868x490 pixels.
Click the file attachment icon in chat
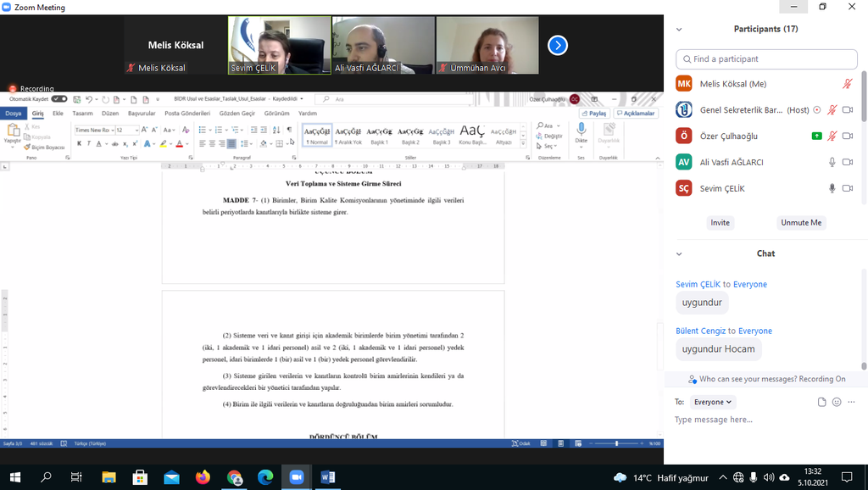(821, 402)
